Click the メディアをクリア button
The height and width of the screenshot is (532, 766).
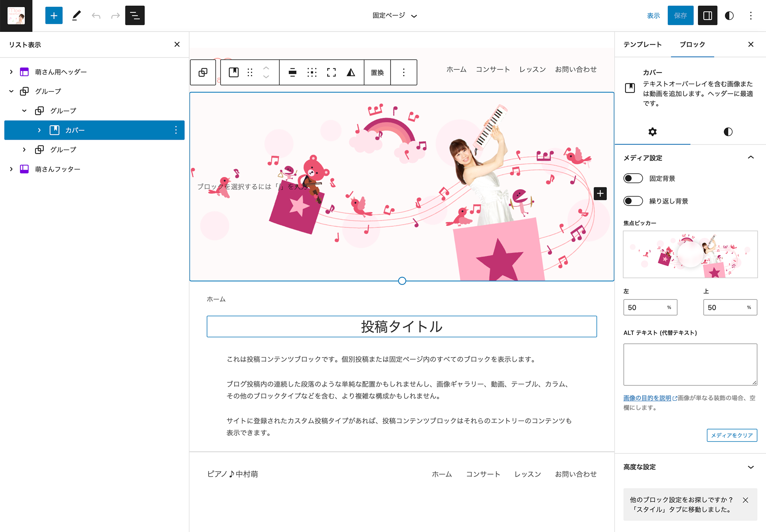pyautogui.click(x=731, y=435)
